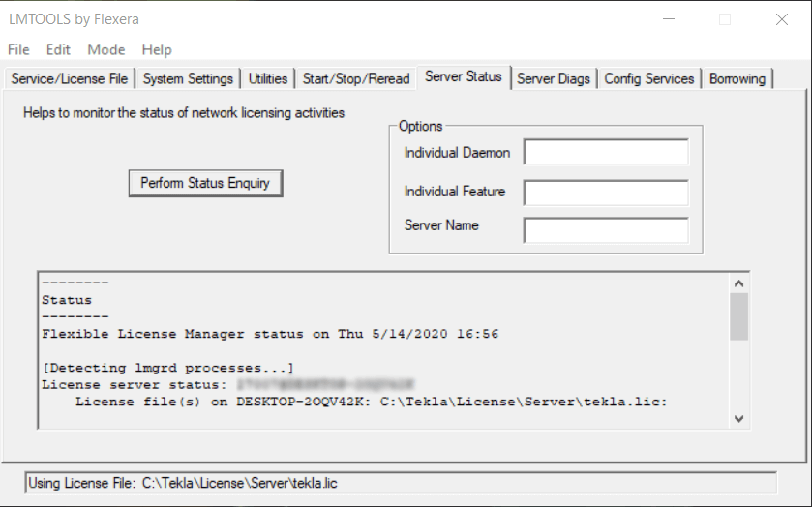Open the Edit menu
Image resolution: width=812 pixels, height=507 pixels.
tap(58, 49)
